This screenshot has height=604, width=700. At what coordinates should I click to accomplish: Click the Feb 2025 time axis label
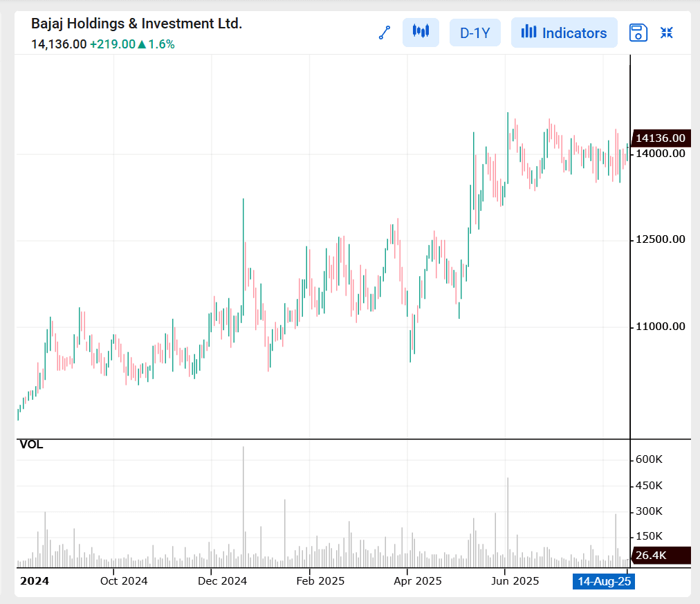[x=320, y=580]
